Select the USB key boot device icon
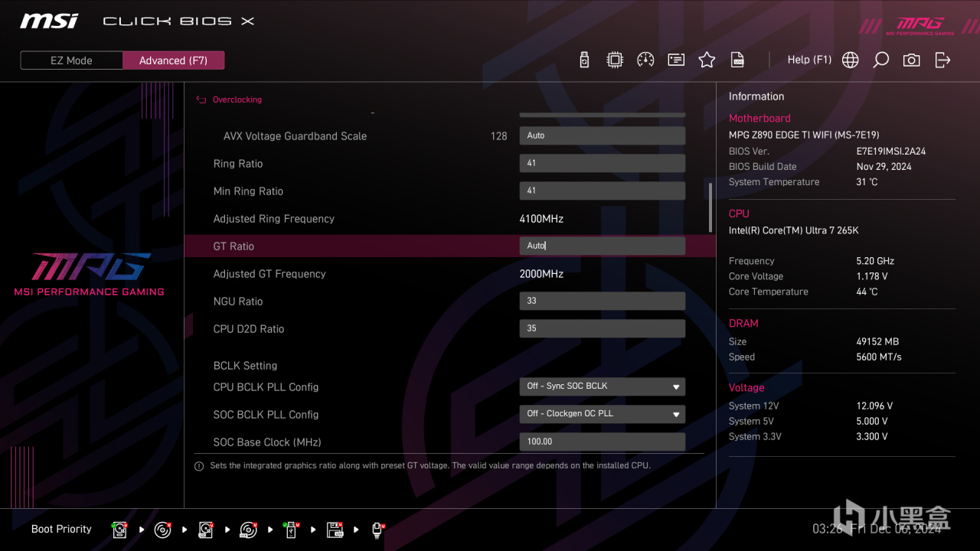 pos(291,530)
